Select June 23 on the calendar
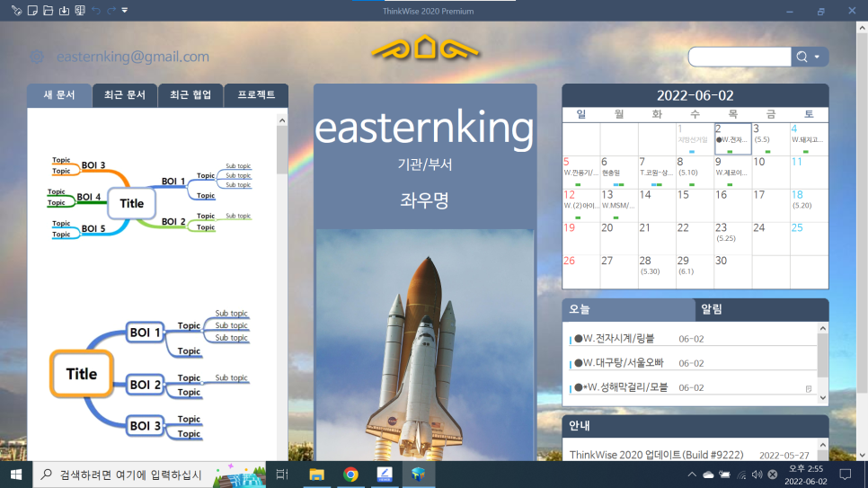This screenshot has width=868, height=488. click(x=733, y=237)
